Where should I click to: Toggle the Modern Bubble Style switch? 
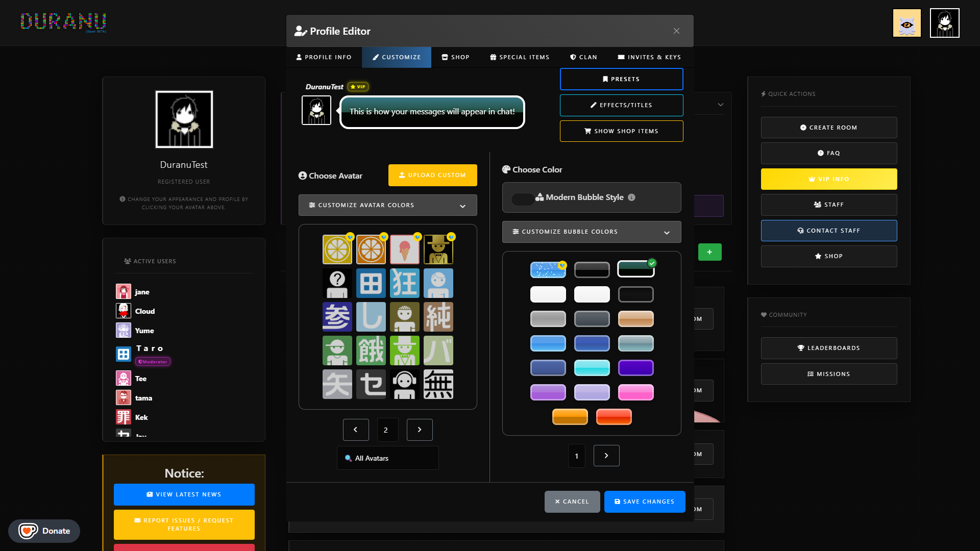(x=523, y=199)
